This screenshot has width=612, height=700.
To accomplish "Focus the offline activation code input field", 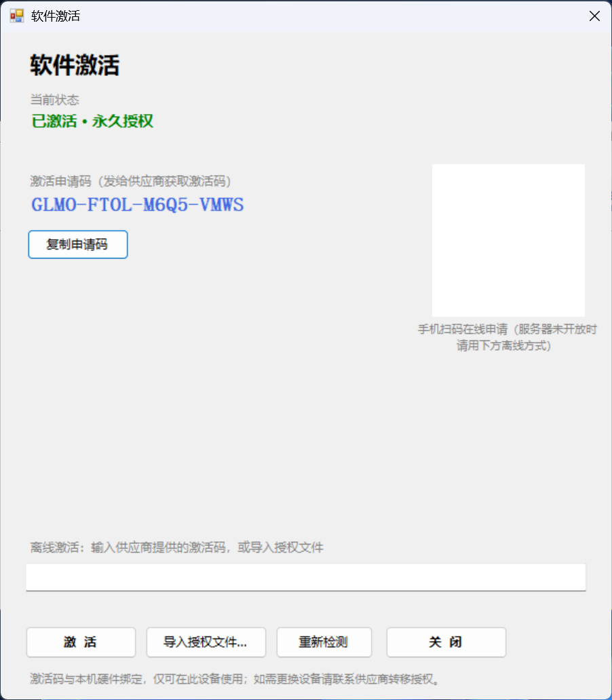I will (x=305, y=577).
